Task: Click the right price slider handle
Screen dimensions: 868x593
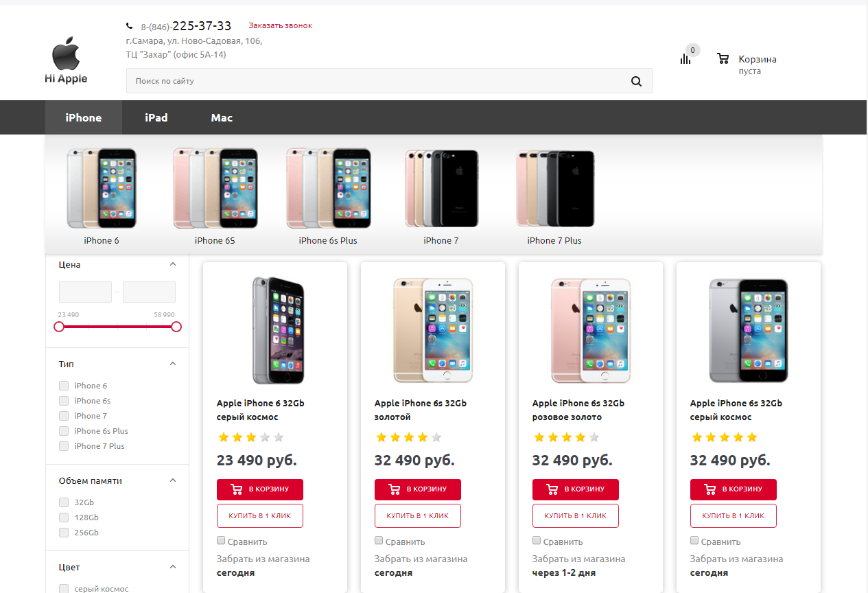Action: (x=176, y=327)
